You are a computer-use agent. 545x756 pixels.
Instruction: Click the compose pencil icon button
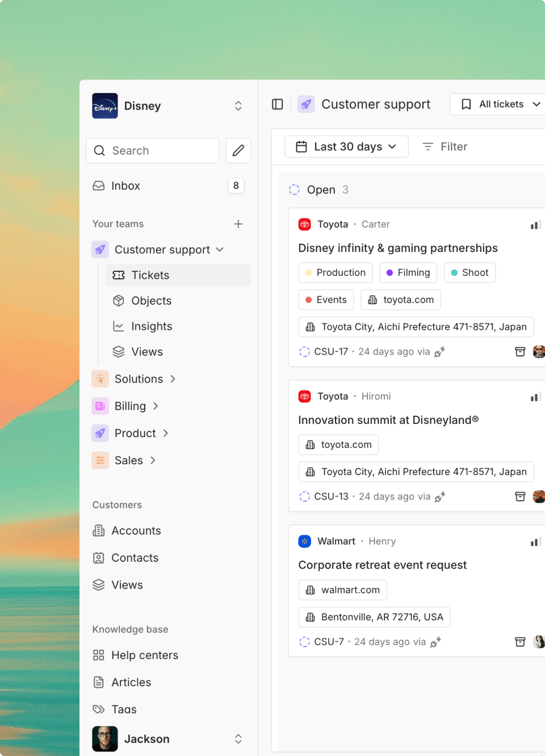[x=238, y=150]
